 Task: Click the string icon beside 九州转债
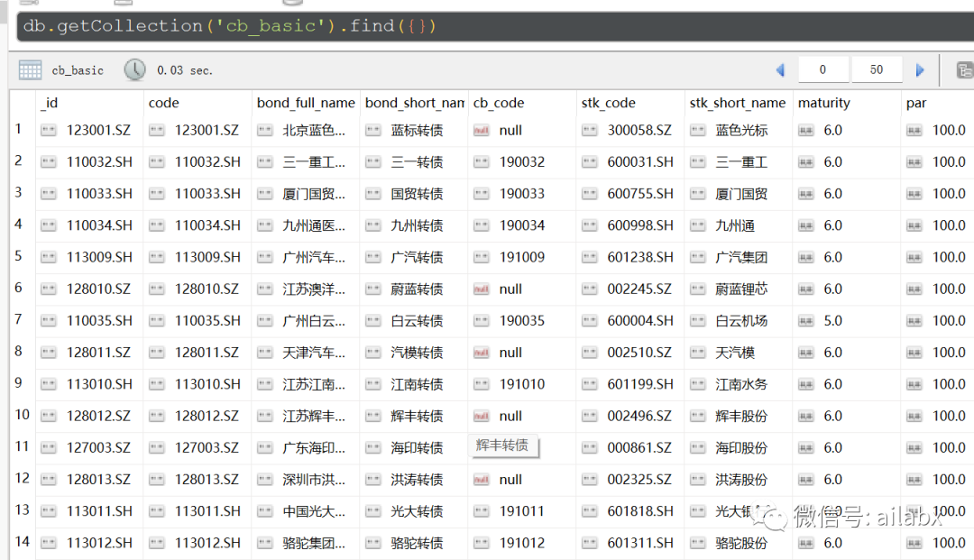coord(372,225)
